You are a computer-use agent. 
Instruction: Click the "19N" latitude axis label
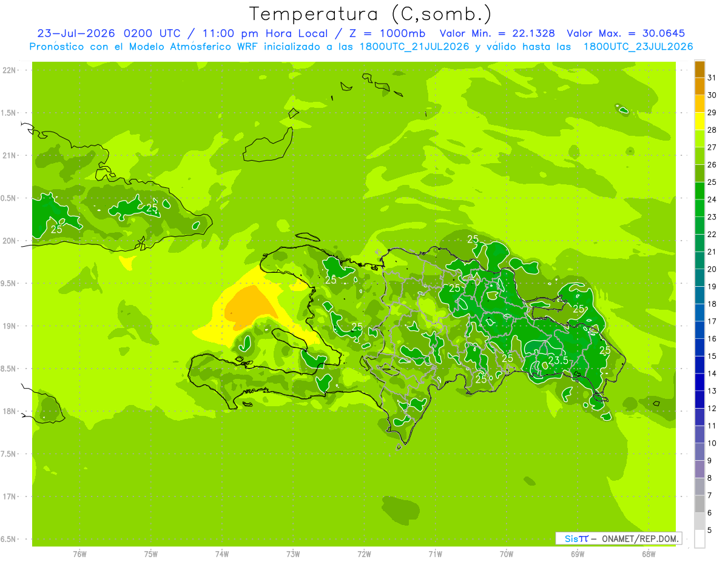(x=9, y=326)
